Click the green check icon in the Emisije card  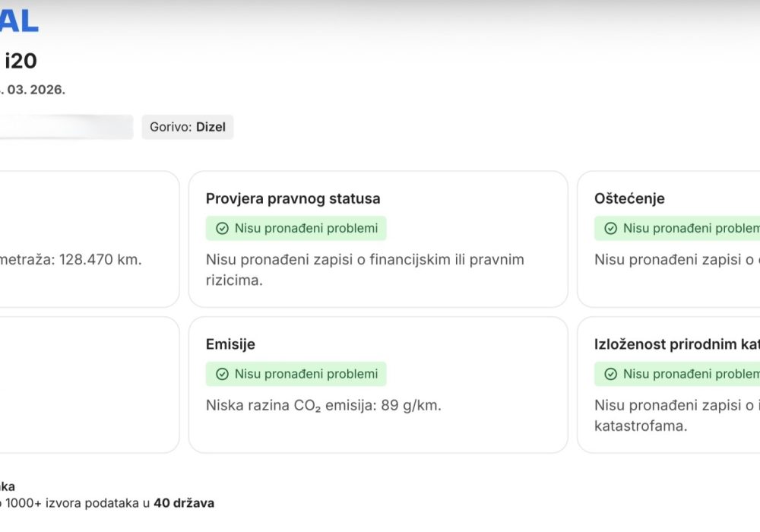click(220, 374)
